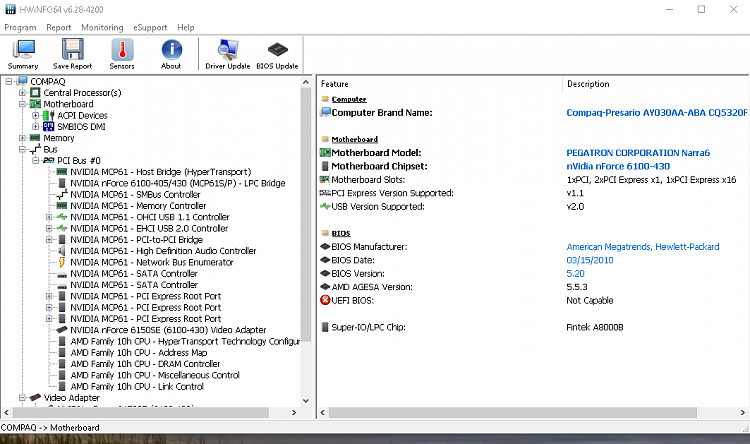This screenshot has width=750, height=444.
Task: Expand the Memory node
Action: click(22, 138)
